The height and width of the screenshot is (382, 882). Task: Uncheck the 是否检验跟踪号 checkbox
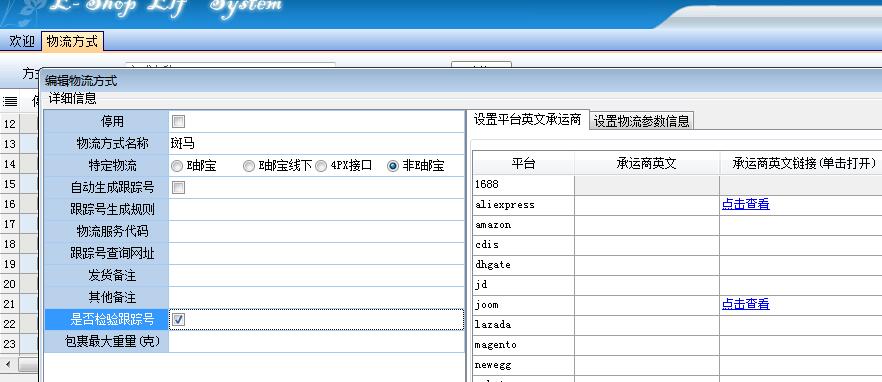coord(178,320)
